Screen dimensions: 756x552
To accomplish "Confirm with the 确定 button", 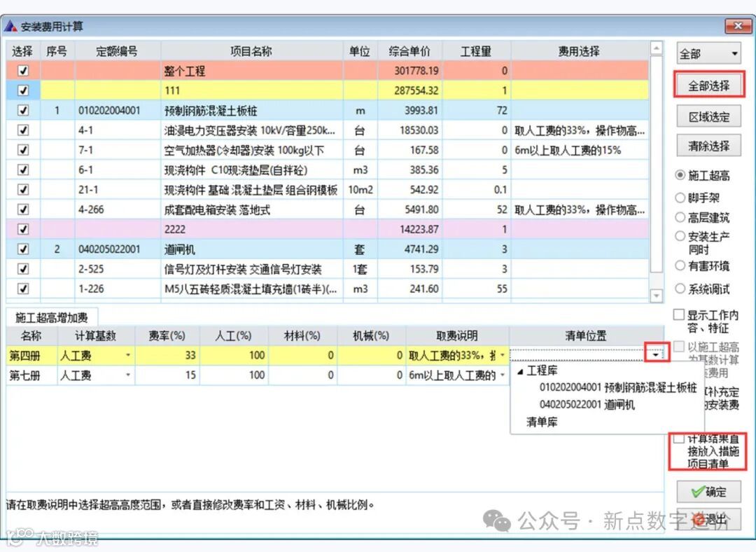I will tap(708, 492).
